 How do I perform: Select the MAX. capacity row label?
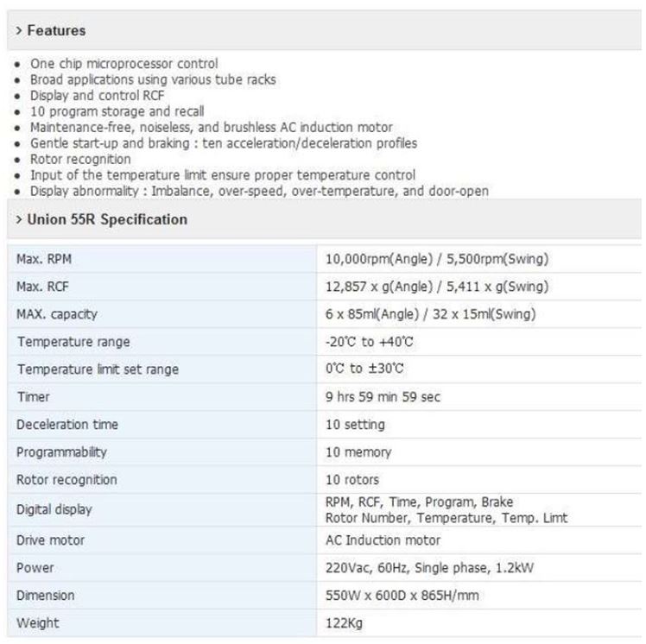(x=57, y=314)
